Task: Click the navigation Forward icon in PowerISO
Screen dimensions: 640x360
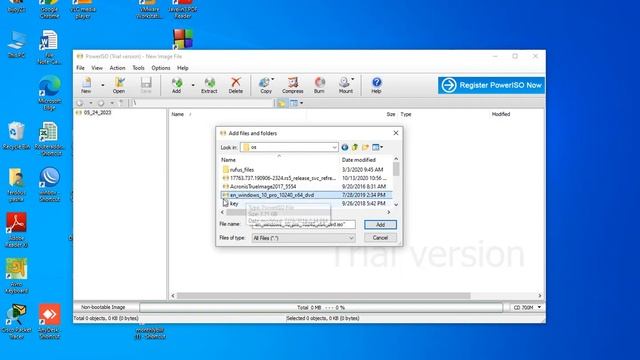Action: [101, 103]
